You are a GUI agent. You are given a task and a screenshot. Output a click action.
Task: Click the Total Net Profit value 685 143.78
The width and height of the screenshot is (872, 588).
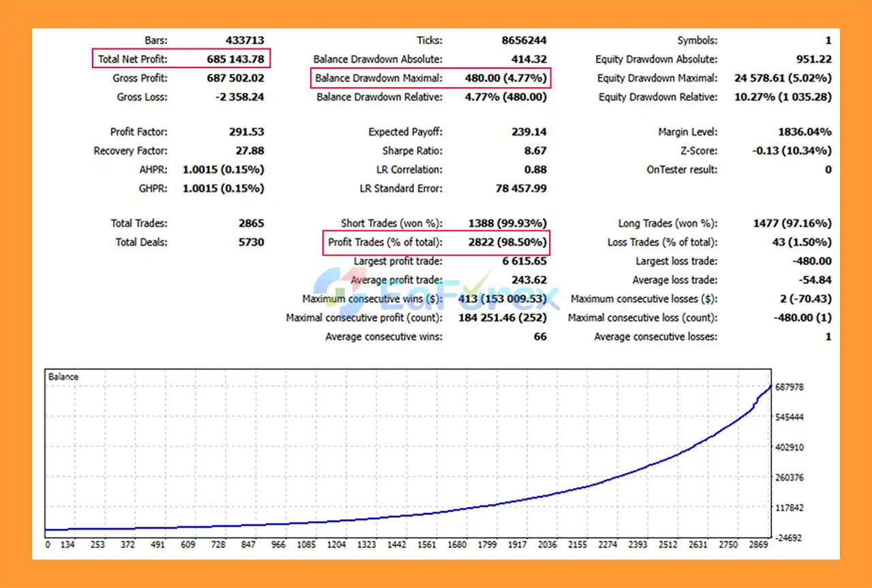point(235,59)
